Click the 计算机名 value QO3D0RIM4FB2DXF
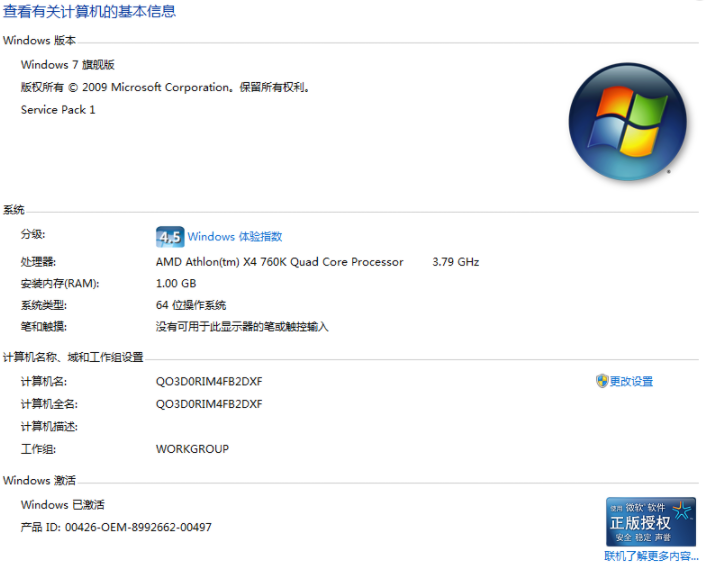This screenshot has height=569, width=710. click(209, 381)
